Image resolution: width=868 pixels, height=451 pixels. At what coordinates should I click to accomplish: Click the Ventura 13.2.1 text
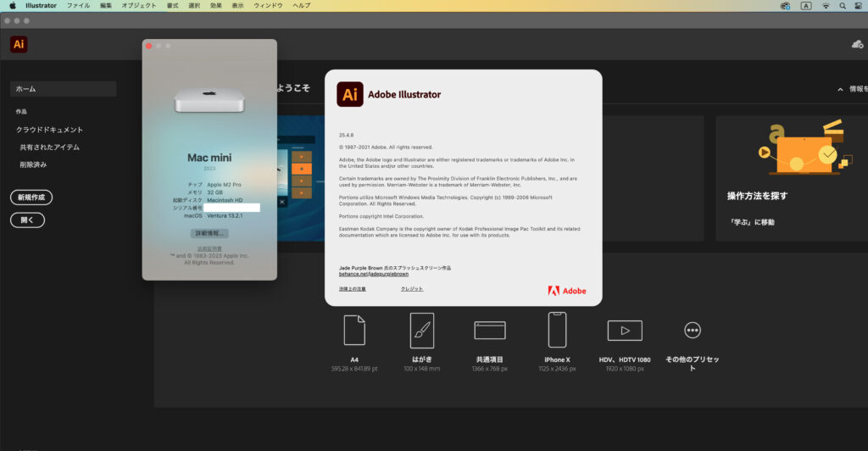click(225, 216)
